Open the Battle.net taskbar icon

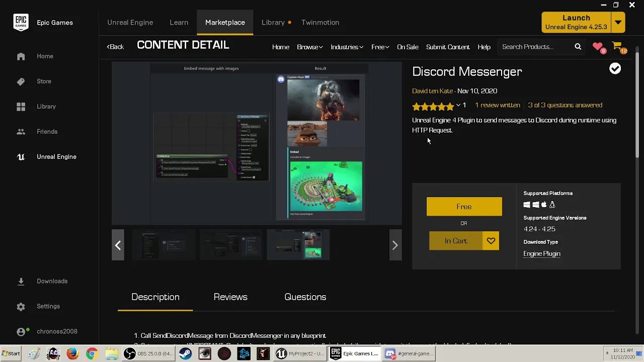pos(244,353)
